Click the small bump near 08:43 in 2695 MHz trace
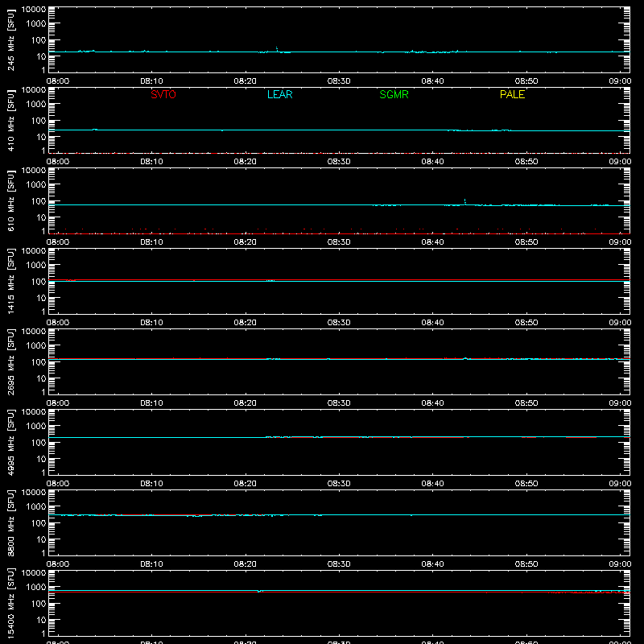Image resolution: width=644 pixels, height=644 pixels. pyautogui.click(x=465, y=358)
